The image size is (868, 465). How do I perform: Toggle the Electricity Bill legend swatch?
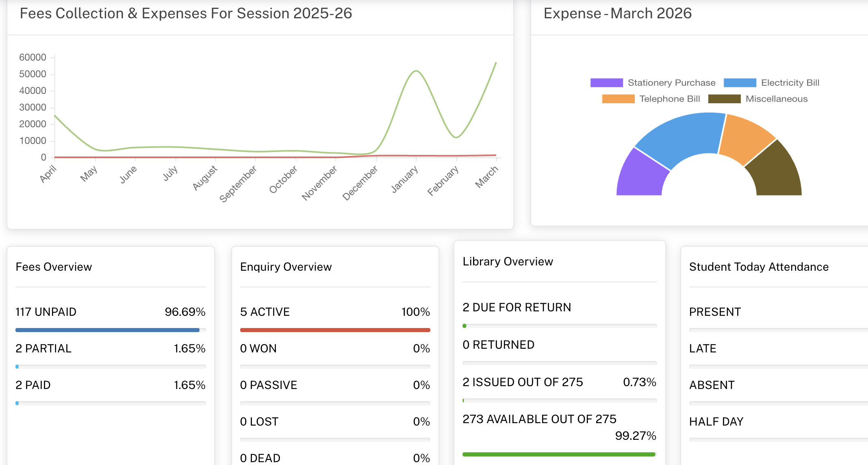pyautogui.click(x=740, y=83)
